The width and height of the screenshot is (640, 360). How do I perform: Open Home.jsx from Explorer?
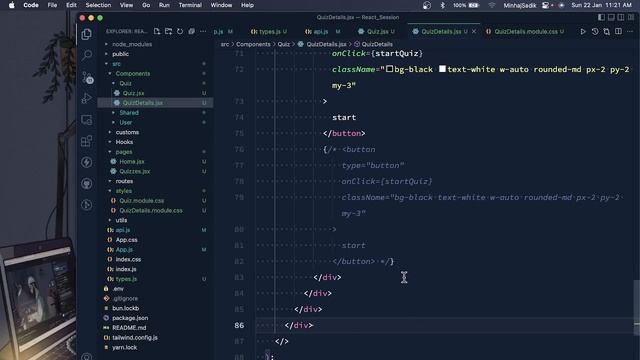coord(131,162)
